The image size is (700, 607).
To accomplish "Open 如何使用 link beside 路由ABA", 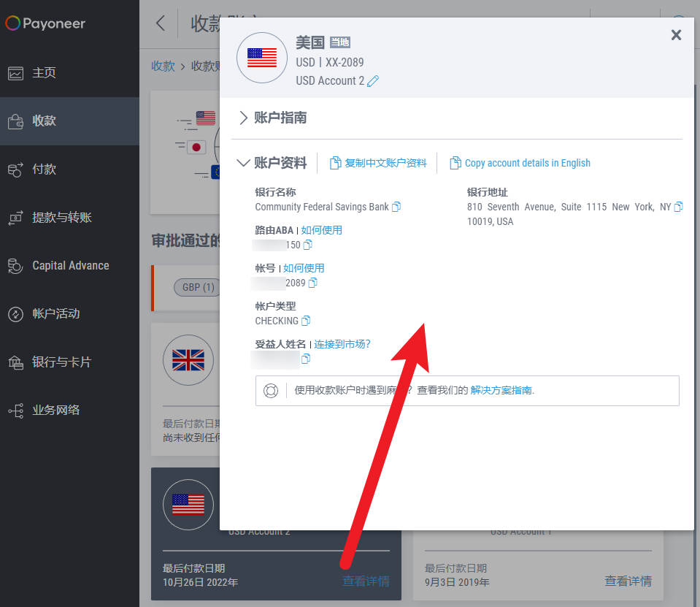I will coord(321,230).
